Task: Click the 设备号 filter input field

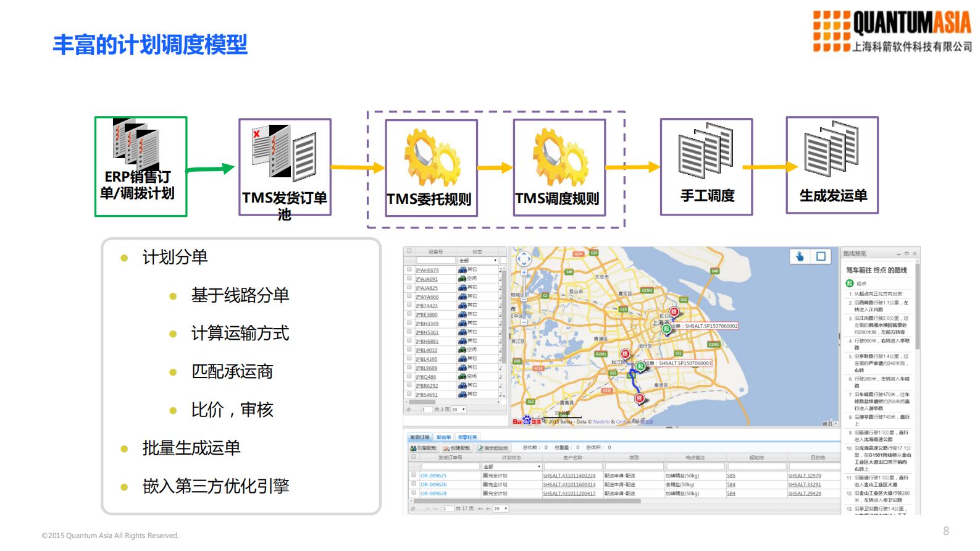Action: pos(436,261)
